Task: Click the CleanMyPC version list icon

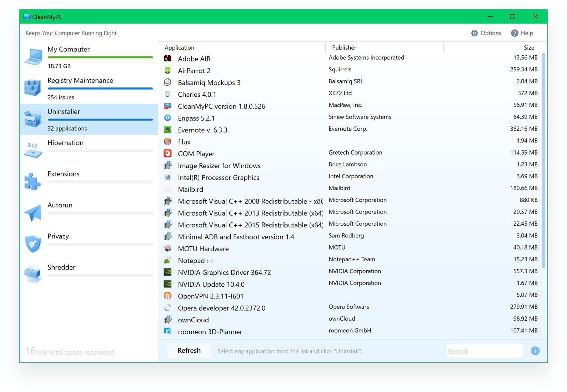Action: pos(167,106)
